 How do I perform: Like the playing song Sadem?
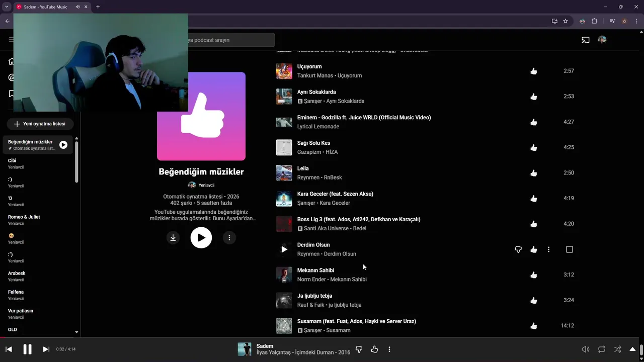[374, 349]
